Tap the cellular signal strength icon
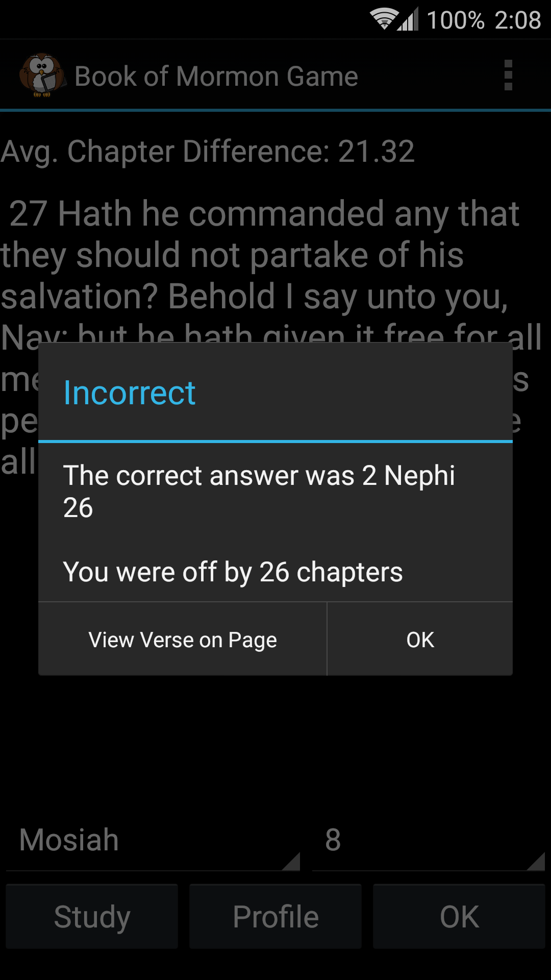This screenshot has height=980, width=551. 409,19
